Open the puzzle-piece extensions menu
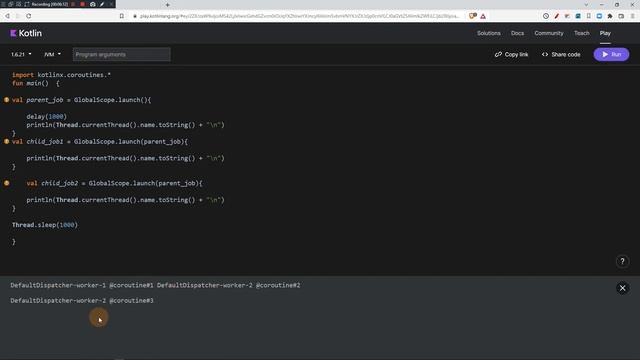This screenshot has height=360, width=640. point(610,16)
